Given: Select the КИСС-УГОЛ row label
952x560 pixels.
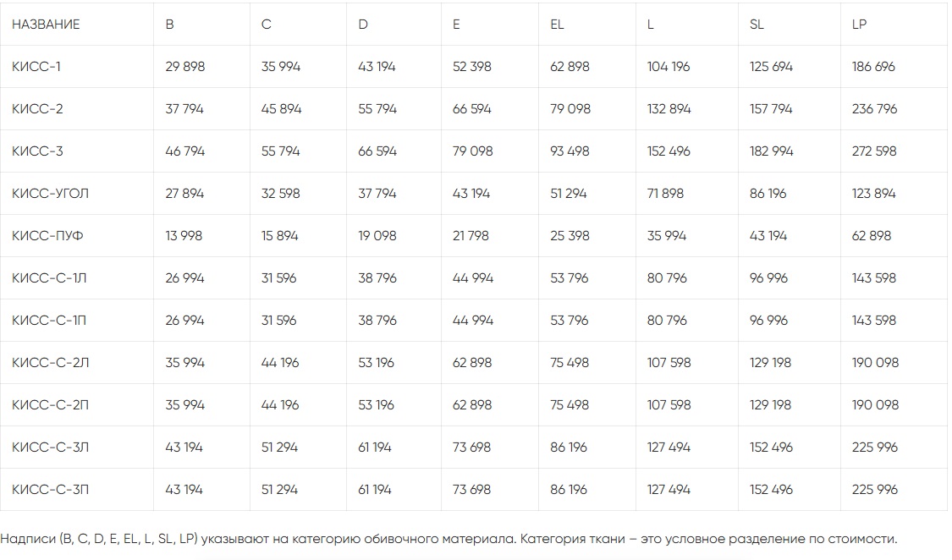Looking at the screenshot, I should (50, 194).
